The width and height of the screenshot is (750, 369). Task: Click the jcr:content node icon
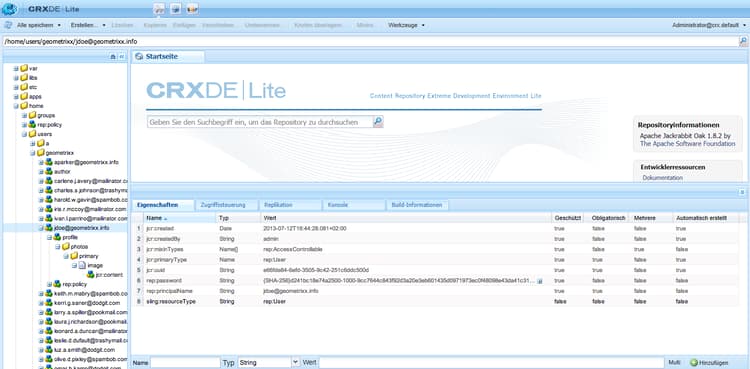tap(90, 275)
